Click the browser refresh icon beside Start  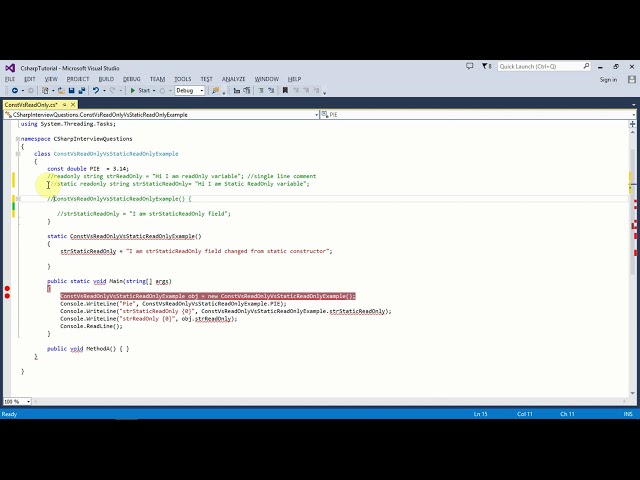[x=162, y=91]
